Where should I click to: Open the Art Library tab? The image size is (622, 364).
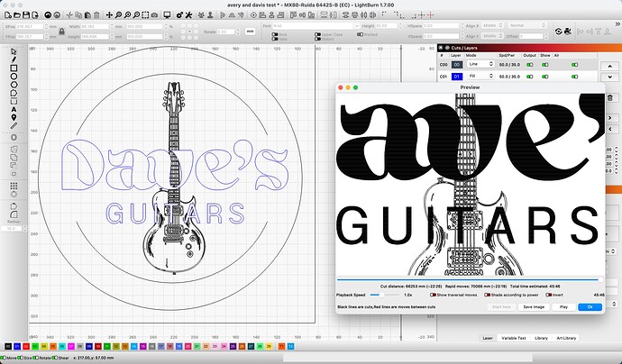[567, 338]
